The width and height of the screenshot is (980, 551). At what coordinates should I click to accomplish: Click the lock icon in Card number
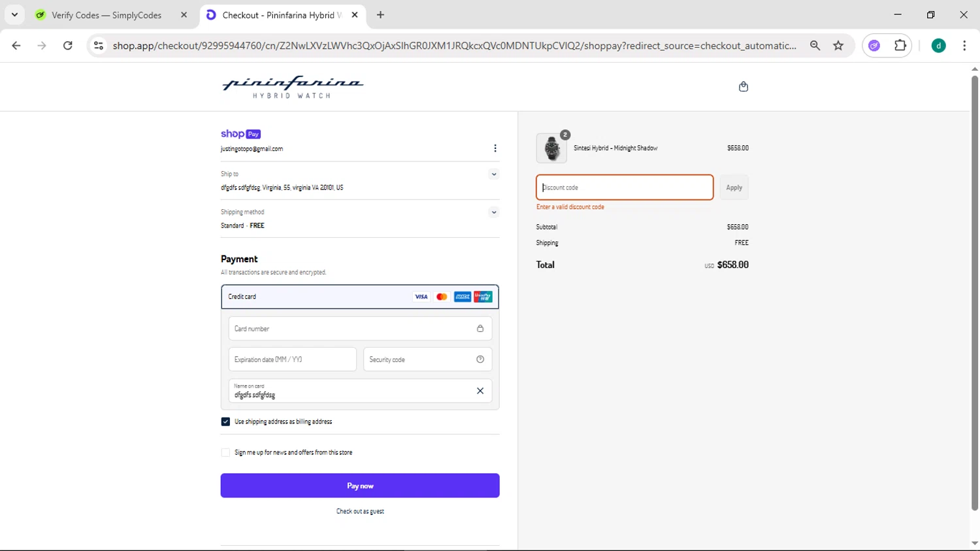click(x=480, y=329)
